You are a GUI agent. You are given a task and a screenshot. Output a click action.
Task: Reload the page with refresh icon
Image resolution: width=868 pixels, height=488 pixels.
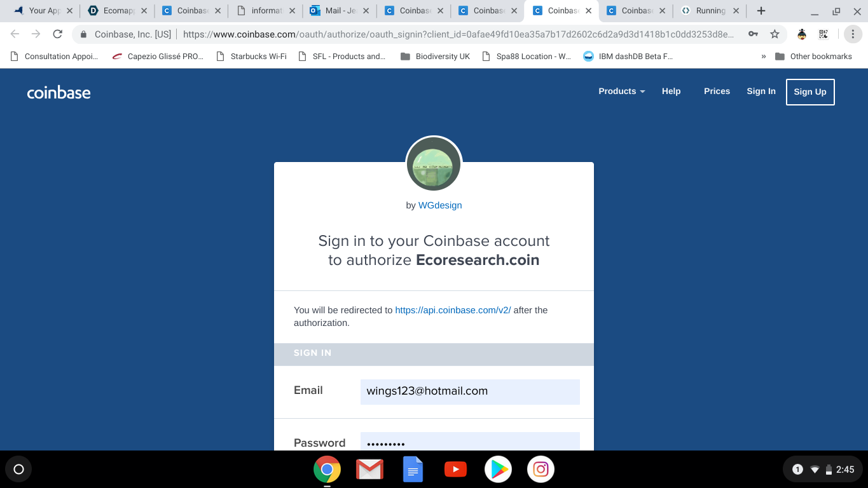[x=57, y=34]
